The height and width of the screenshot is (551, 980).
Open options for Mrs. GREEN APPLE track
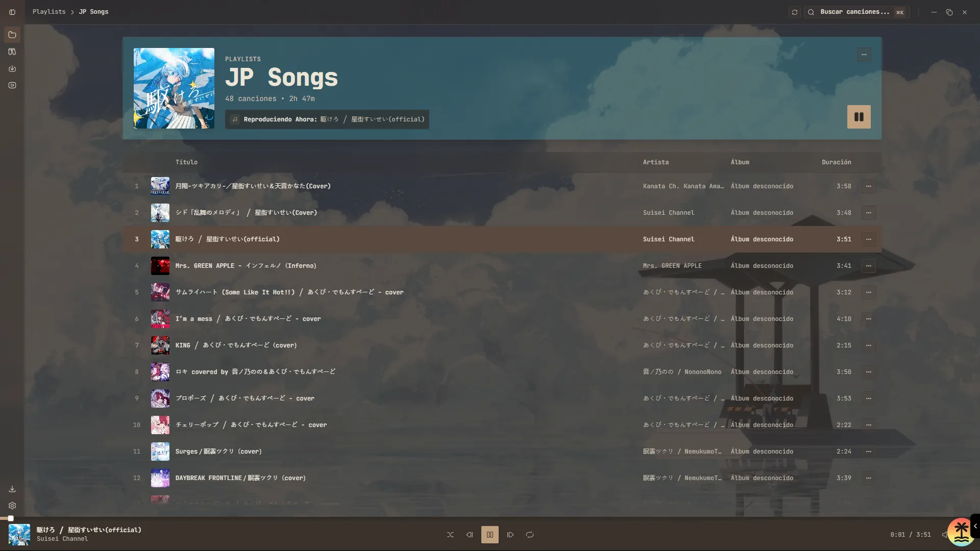point(869,266)
